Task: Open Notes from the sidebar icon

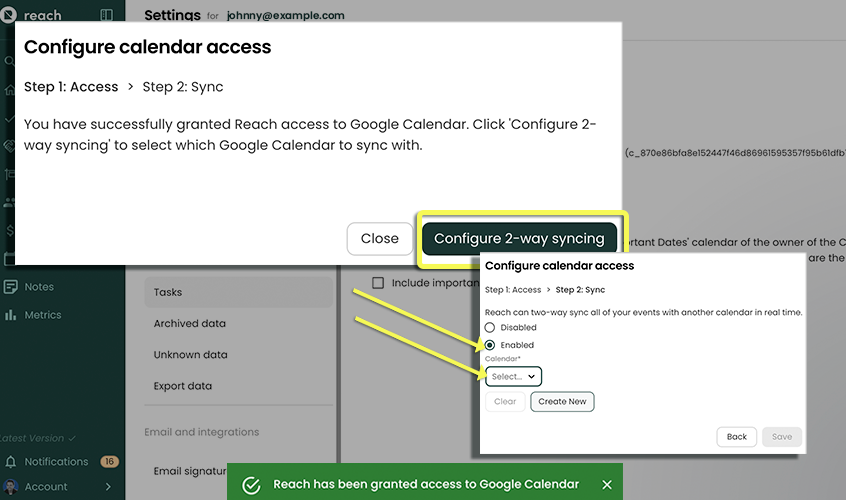Action: pos(10,287)
